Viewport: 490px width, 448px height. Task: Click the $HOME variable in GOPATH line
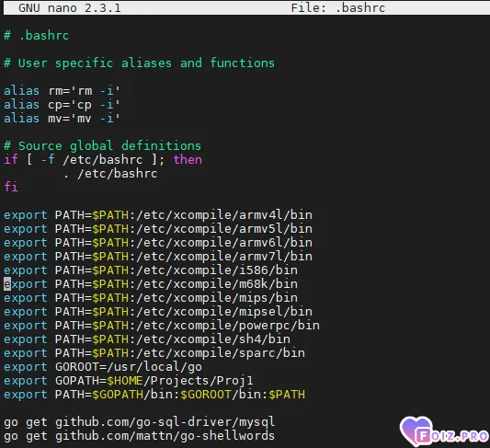click(x=125, y=381)
